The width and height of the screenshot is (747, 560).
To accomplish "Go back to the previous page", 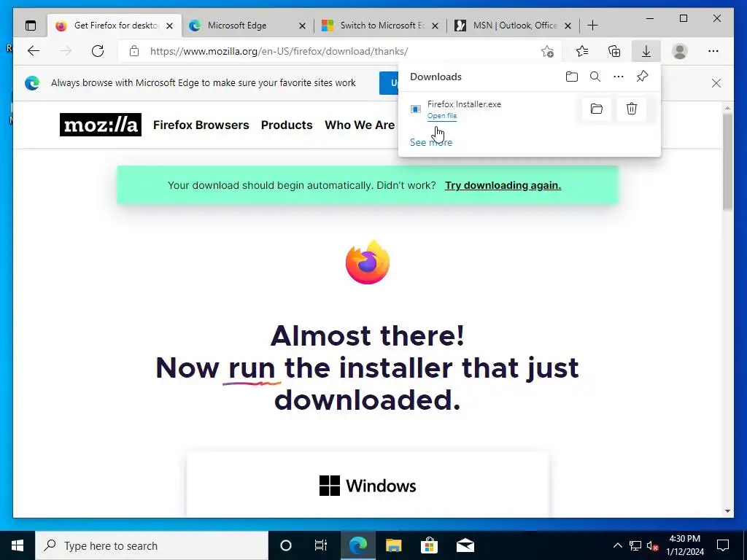I will (34, 51).
